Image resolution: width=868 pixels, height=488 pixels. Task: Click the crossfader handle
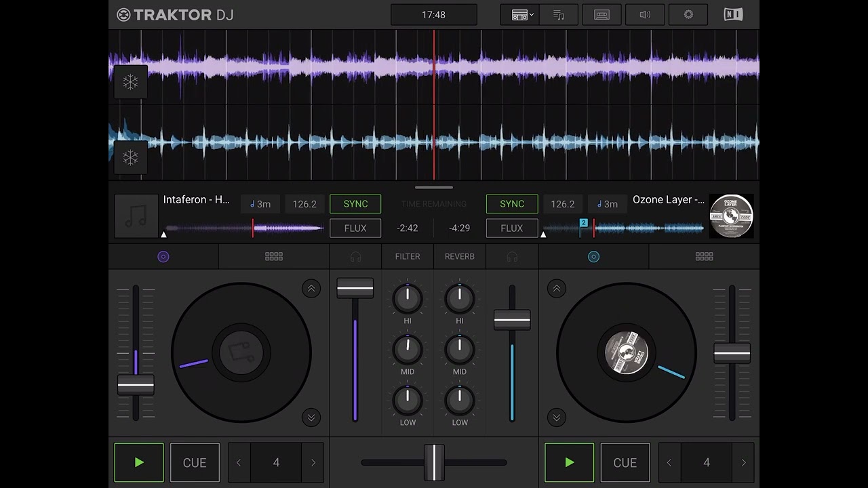(x=434, y=463)
